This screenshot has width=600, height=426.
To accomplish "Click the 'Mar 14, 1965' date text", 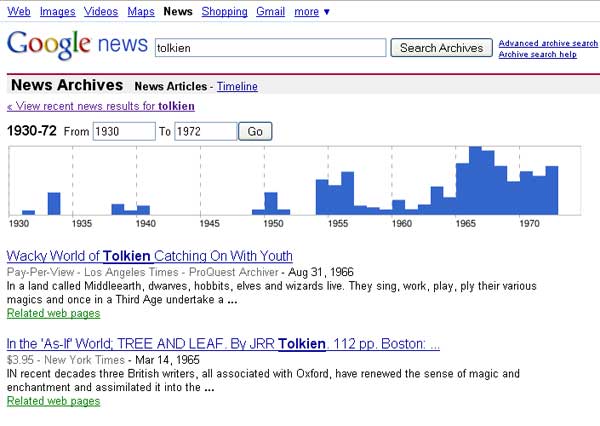I will [x=168, y=360].
